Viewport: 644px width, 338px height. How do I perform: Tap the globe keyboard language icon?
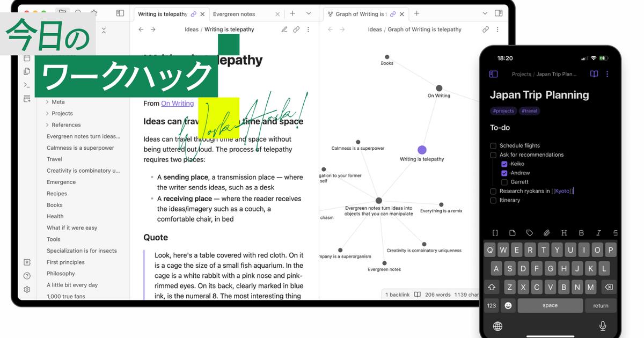pos(497,326)
